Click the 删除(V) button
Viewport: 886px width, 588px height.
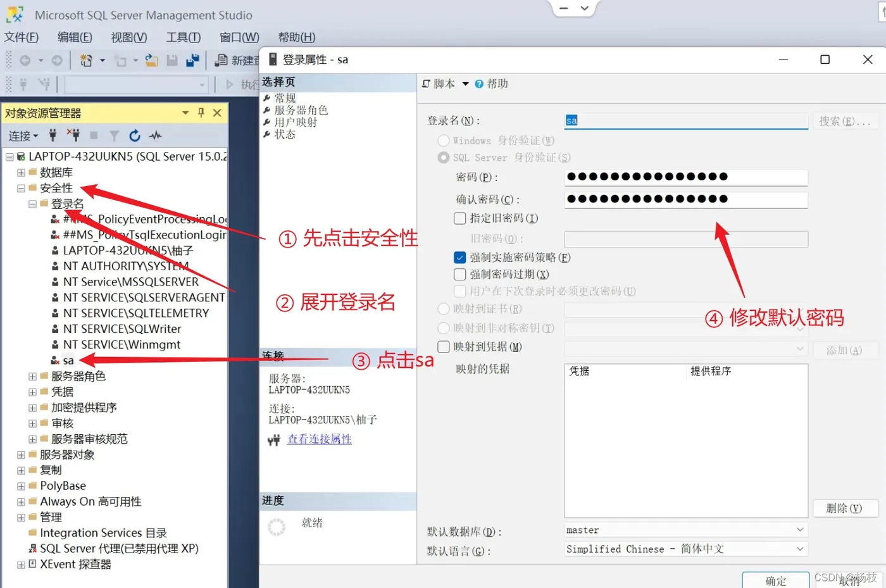coord(844,508)
